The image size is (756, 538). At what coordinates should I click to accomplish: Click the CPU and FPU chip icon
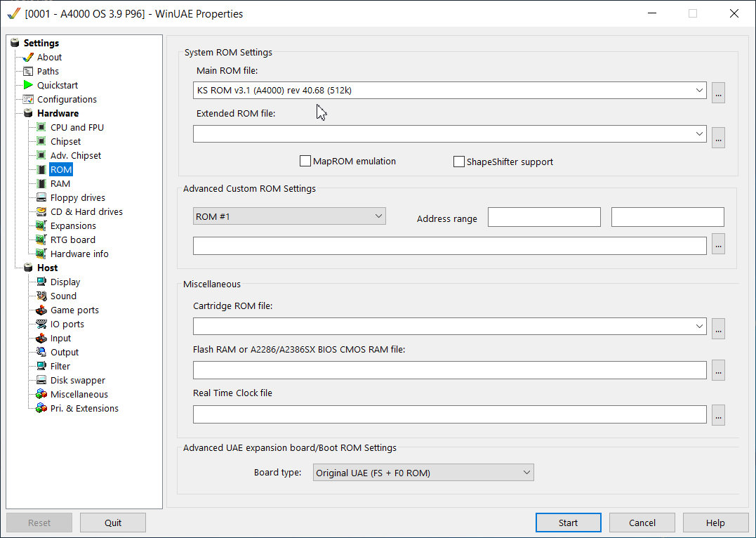pos(41,127)
